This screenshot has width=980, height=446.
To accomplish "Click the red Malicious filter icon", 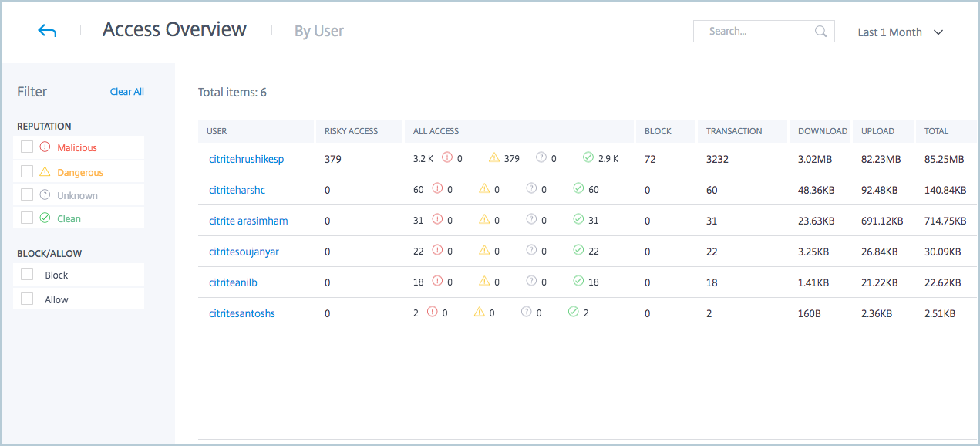I will click(45, 147).
